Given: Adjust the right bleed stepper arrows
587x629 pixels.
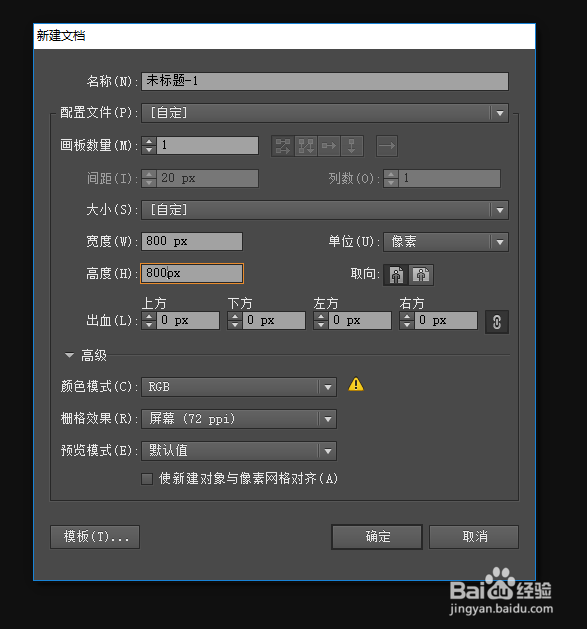Looking at the screenshot, I should click(x=406, y=321).
